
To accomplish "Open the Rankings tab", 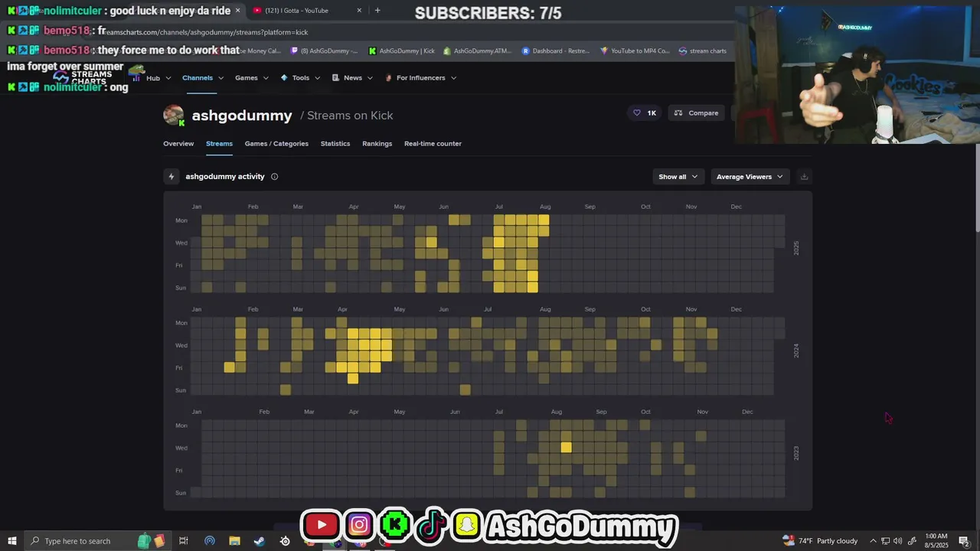I will (377, 144).
